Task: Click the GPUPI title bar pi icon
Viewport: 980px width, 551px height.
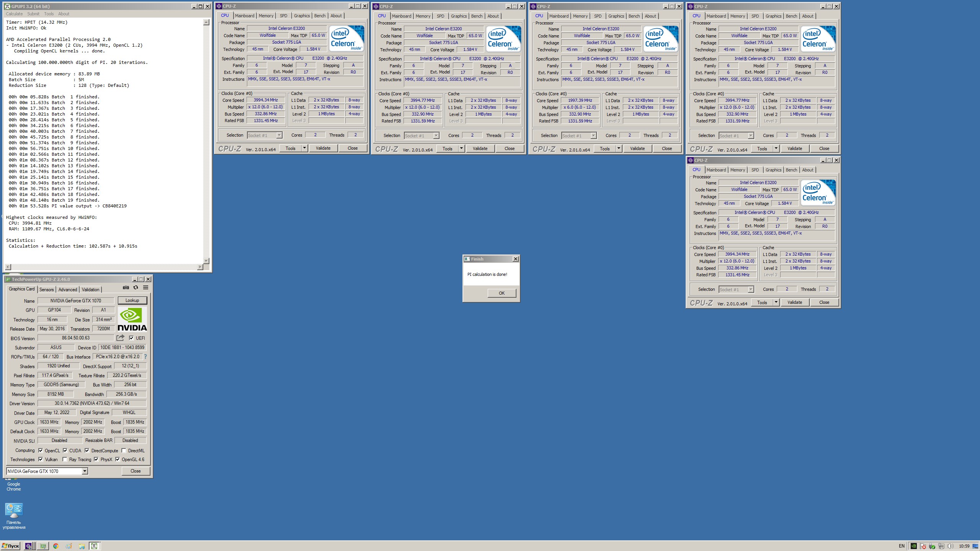Action: pyautogui.click(x=7, y=6)
